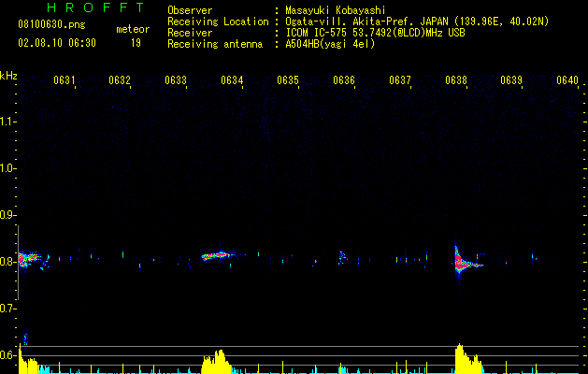Click the kHz axis unit label

8,76
